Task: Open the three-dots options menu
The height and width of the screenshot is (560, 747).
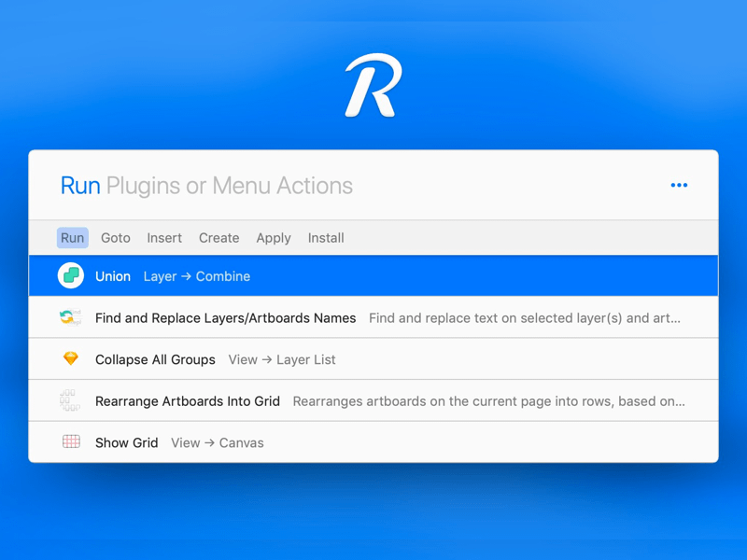Action: tap(679, 185)
